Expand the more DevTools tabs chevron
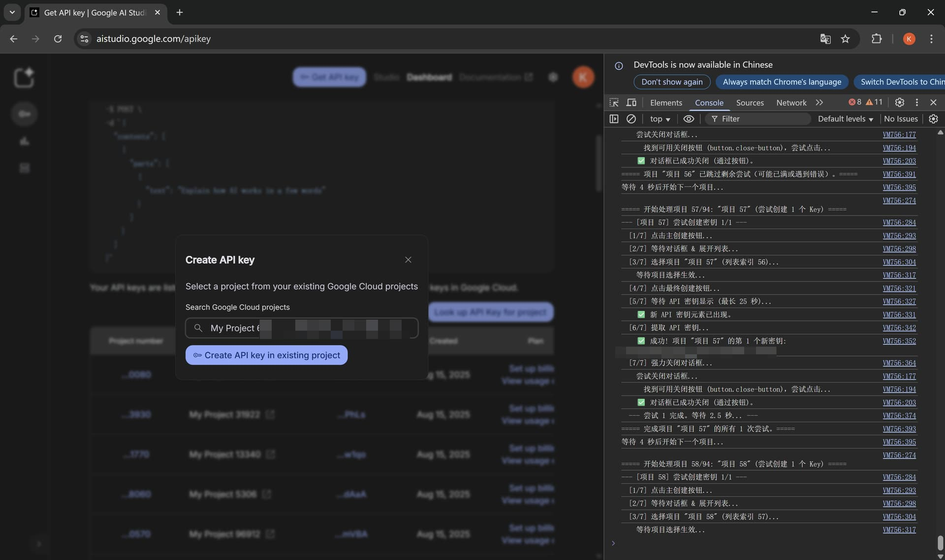The width and height of the screenshot is (945, 560). 819,102
